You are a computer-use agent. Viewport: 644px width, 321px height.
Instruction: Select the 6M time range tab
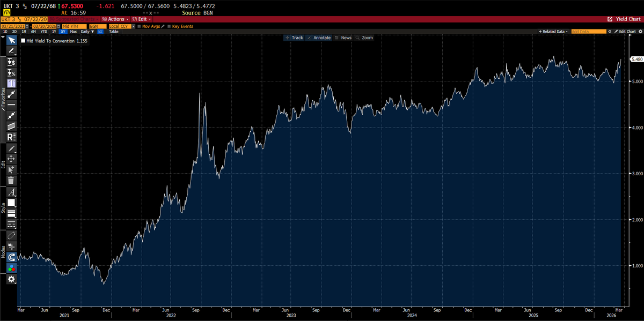pos(33,32)
